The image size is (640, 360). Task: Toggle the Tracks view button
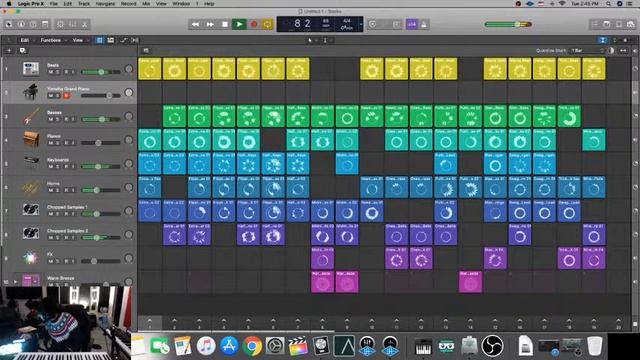111,40
